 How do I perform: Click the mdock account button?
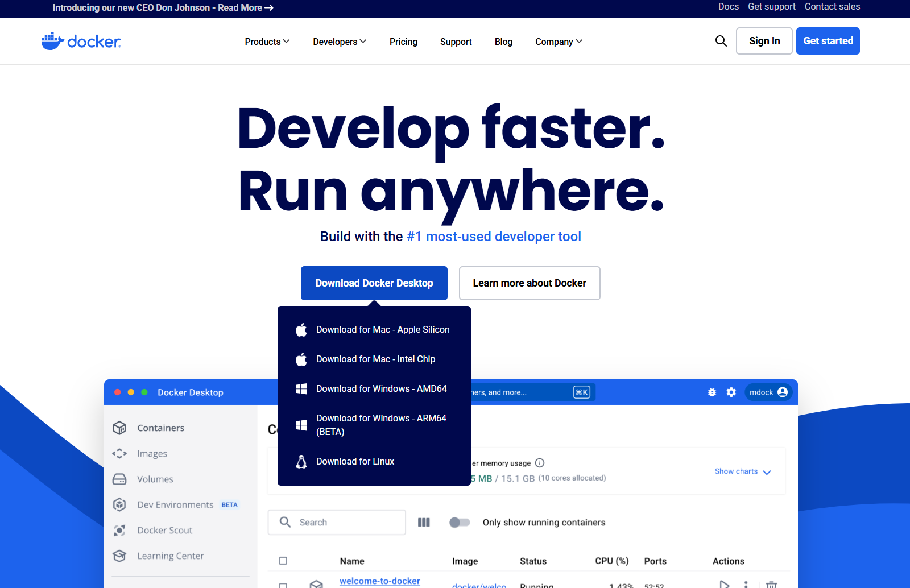point(768,392)
